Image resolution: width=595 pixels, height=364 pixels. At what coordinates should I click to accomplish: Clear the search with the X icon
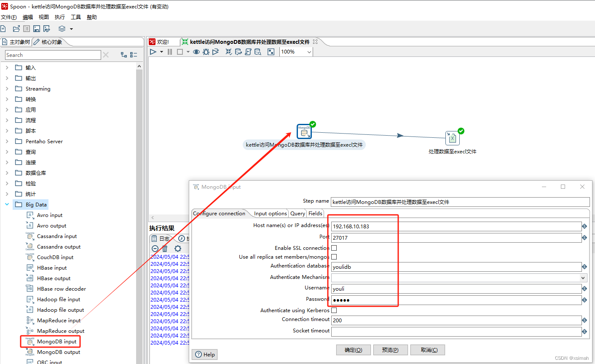(x=106, y=55)
